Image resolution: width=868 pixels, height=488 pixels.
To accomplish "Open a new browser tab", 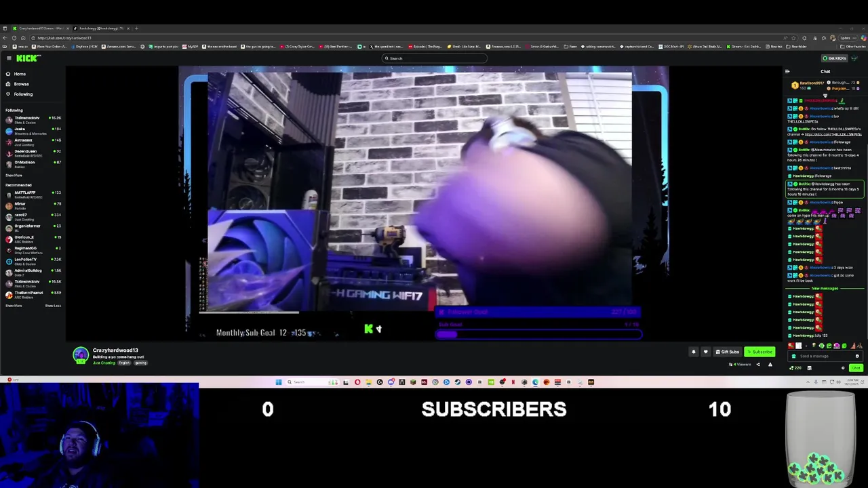I will [136, 28].
